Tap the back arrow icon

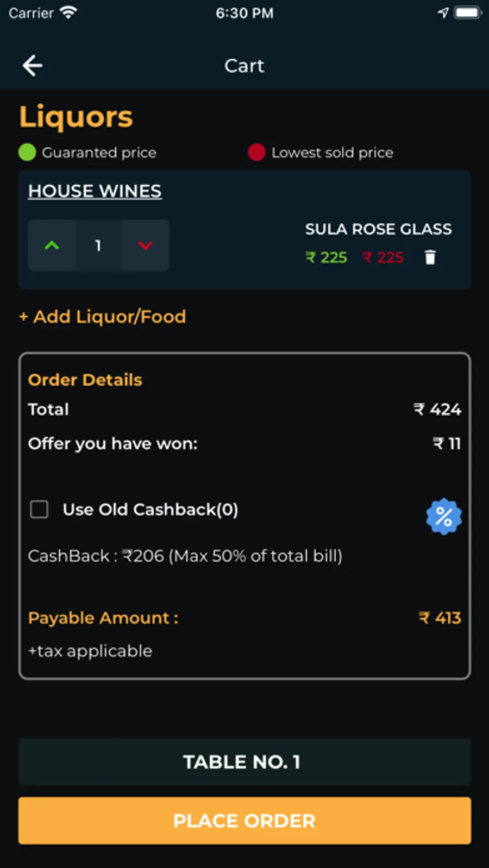coord(33,66)
